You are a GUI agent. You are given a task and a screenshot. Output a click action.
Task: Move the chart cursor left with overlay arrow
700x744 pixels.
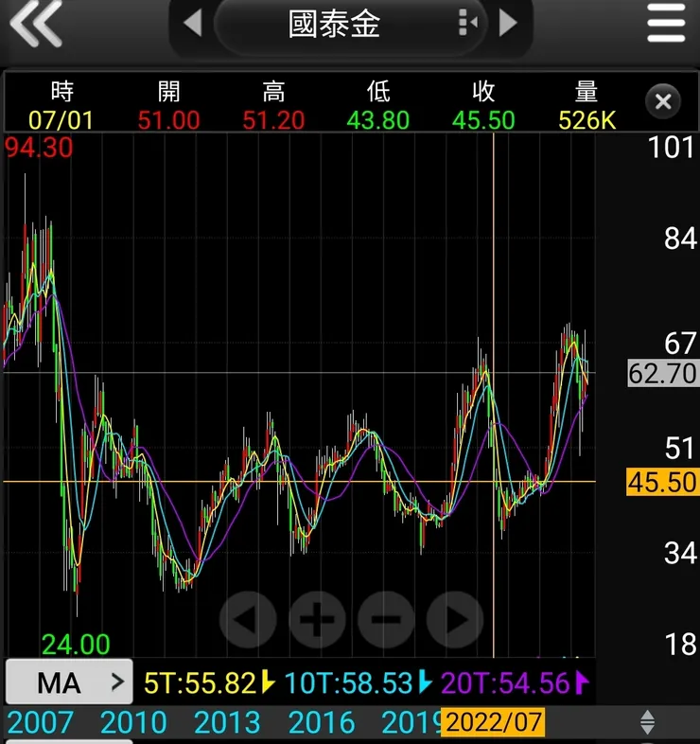(x=248, y=619)
